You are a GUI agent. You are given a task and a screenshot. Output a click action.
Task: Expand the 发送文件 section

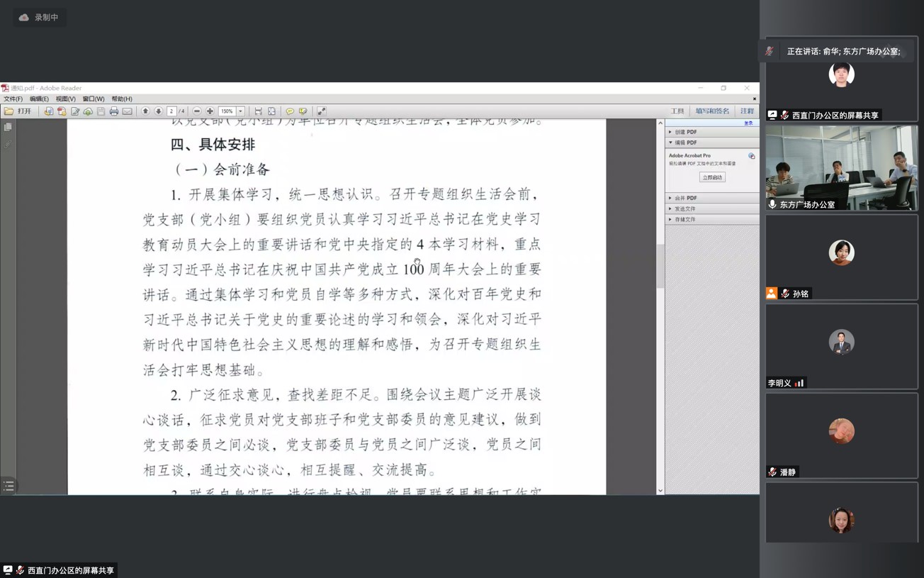click(x=711, y=209)
